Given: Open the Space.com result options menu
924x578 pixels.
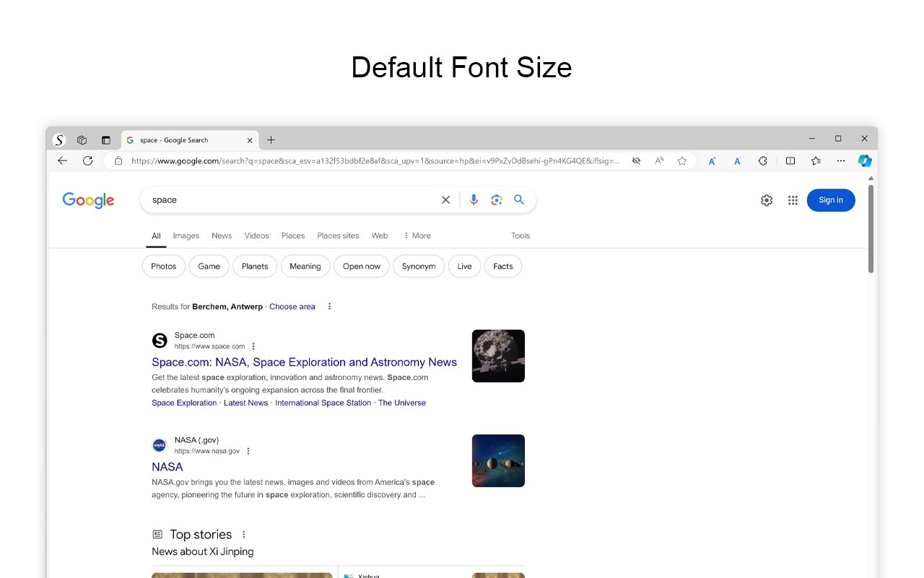Looking at the screenshot, I should [x=253, y=346].
